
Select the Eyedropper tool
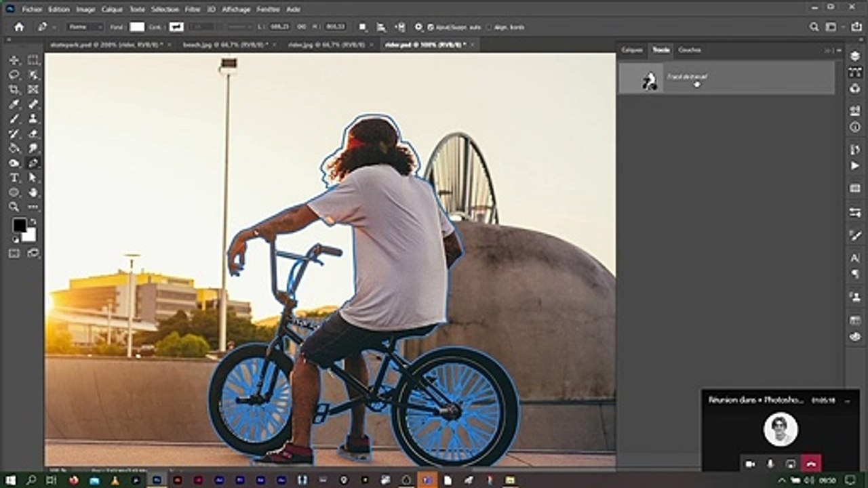[14, 104]
